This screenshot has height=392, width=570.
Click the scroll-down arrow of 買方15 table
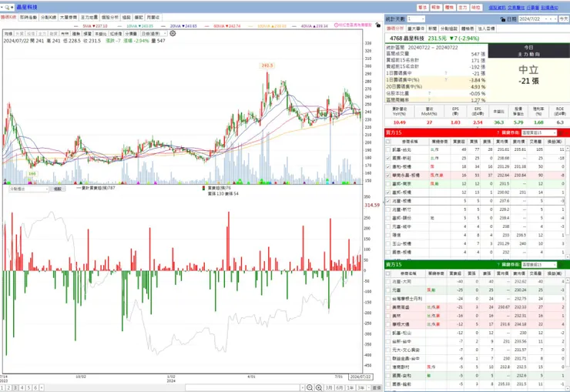point(568,256)
